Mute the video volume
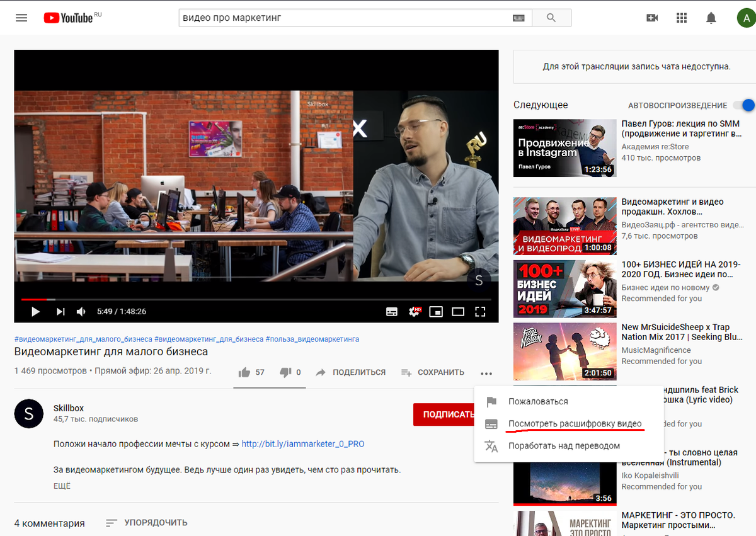This screenshot has width=756, height=536. pyautogui.click(x=81, y=311)
